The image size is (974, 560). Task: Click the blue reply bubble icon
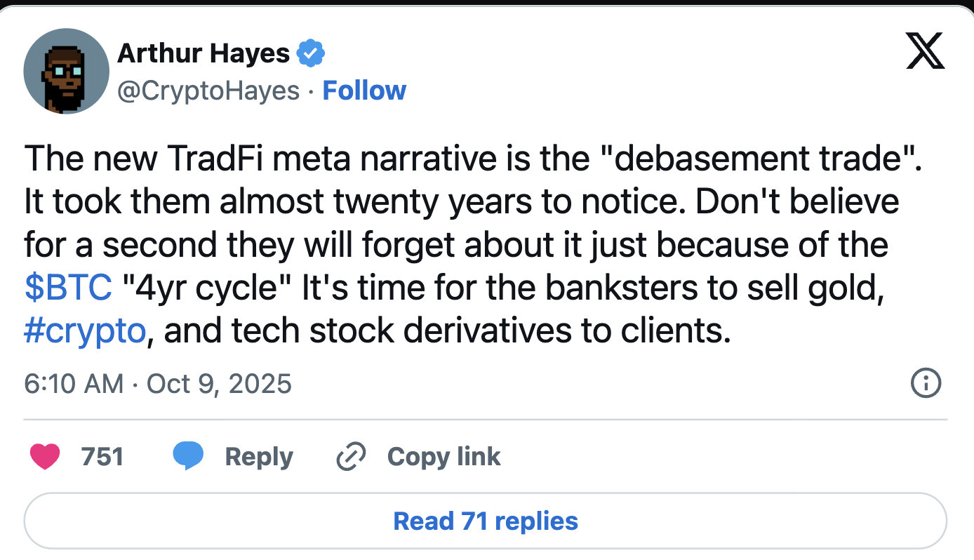tap(188, 457)
